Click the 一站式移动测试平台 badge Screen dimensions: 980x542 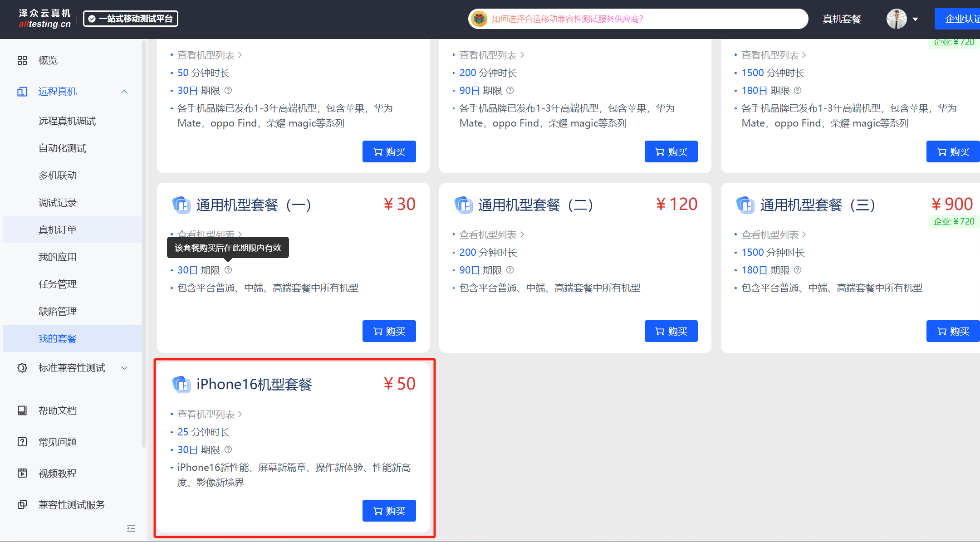131,19
